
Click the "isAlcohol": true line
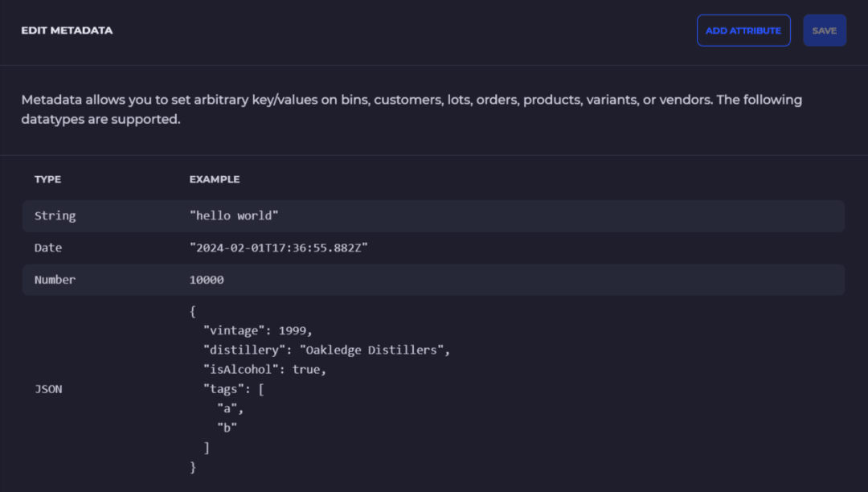pyautogui.click(x=264, y=369)
